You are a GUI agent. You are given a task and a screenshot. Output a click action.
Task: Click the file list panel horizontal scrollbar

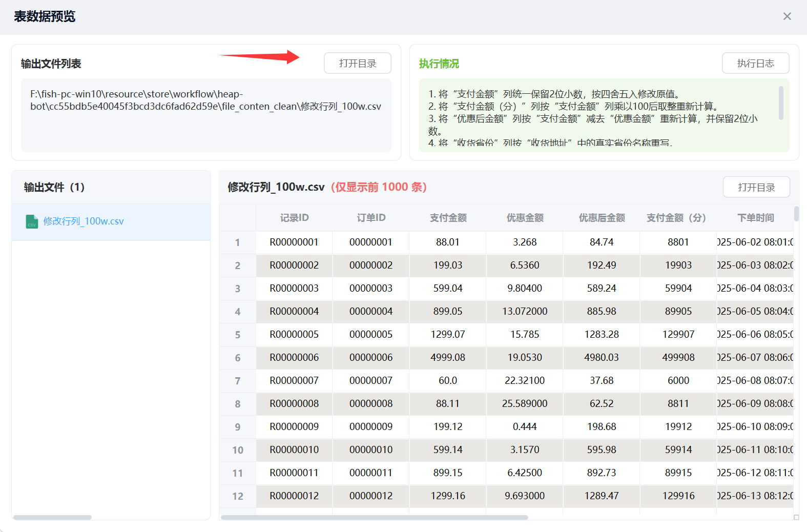[x=52, y=517]
